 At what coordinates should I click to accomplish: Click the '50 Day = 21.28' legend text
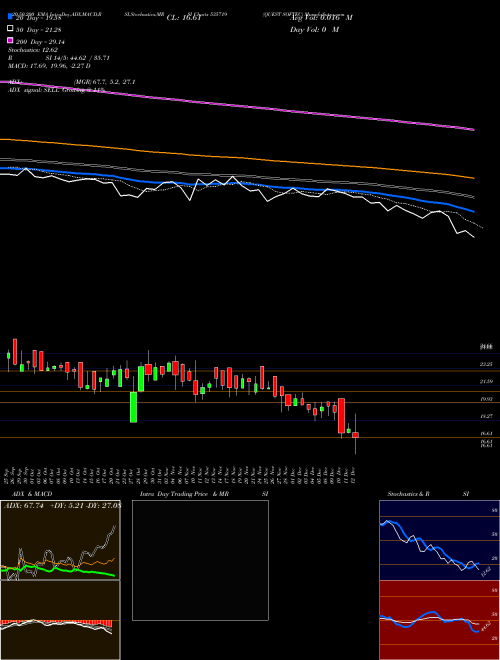(39, 29)
